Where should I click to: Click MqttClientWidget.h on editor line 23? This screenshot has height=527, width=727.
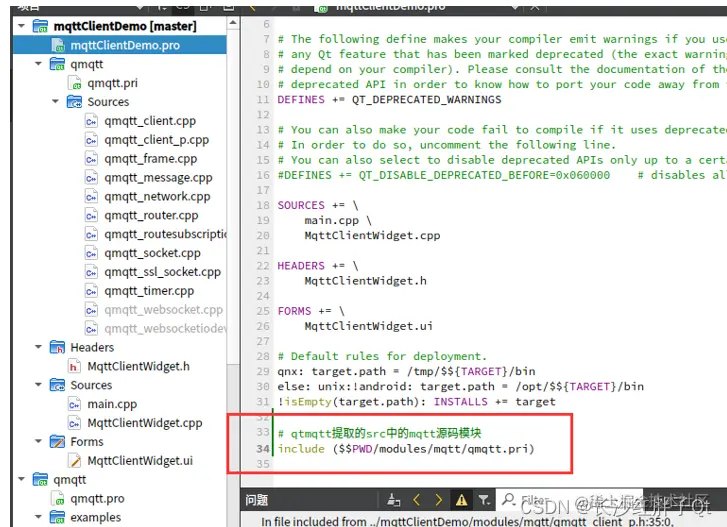click(365, 281)
